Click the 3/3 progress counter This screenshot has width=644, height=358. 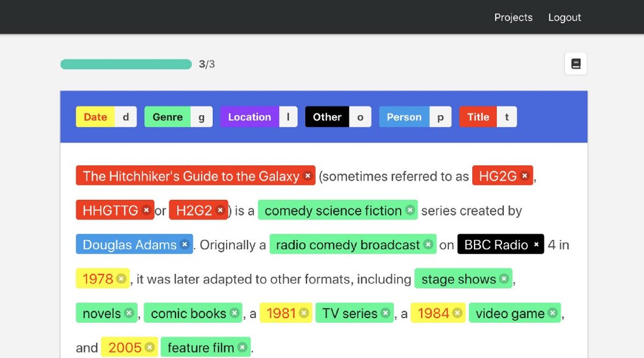207,64
